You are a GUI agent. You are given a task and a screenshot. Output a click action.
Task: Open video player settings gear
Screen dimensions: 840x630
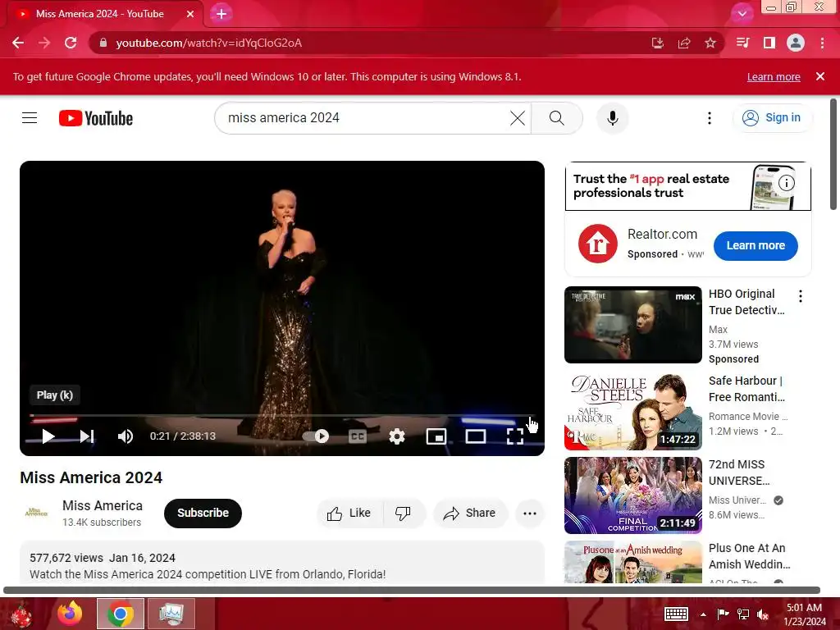(x=396, y=436)
